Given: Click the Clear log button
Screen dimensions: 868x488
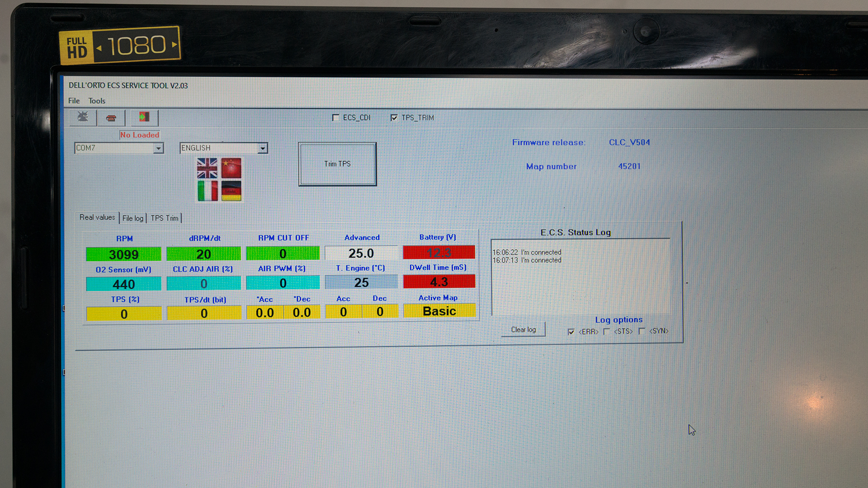Looking at the screenshot, I should (x=523, y=330).
